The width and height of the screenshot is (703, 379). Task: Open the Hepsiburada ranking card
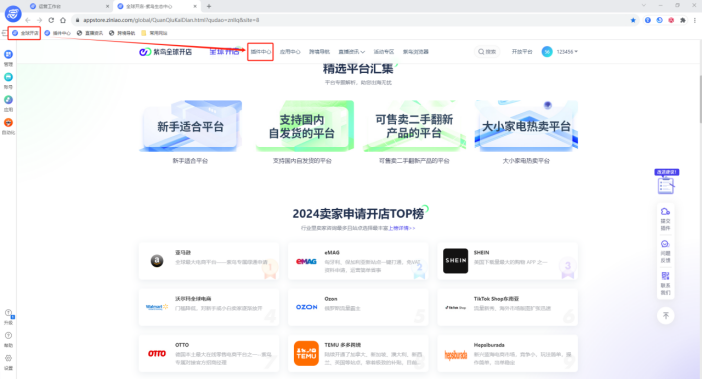pyautogui.click(x=508, y=353)
